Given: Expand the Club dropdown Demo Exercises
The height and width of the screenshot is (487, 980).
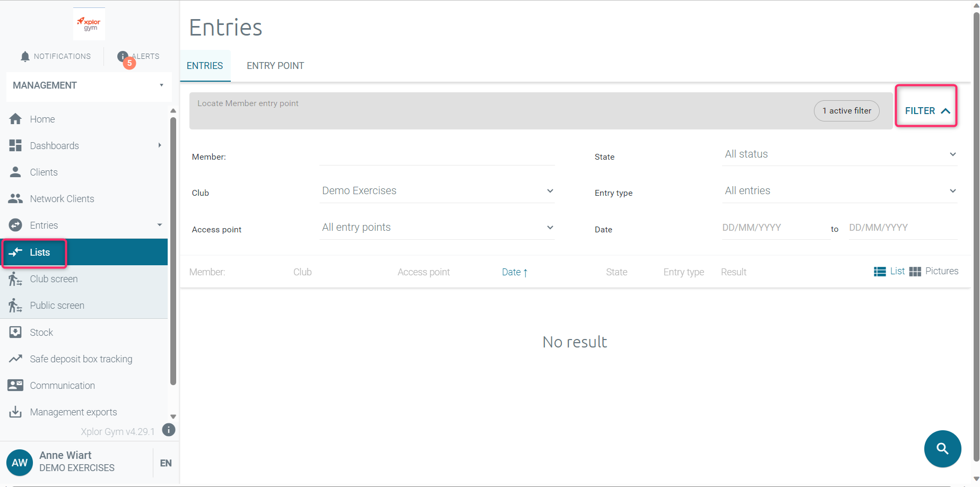Looking at the screenshot, I should click(437, 191).
